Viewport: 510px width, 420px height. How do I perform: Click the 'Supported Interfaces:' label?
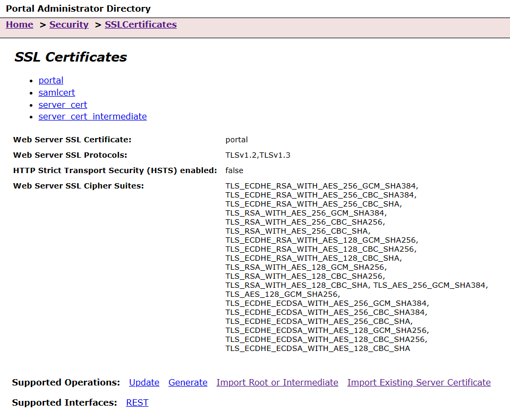point(64,402)
